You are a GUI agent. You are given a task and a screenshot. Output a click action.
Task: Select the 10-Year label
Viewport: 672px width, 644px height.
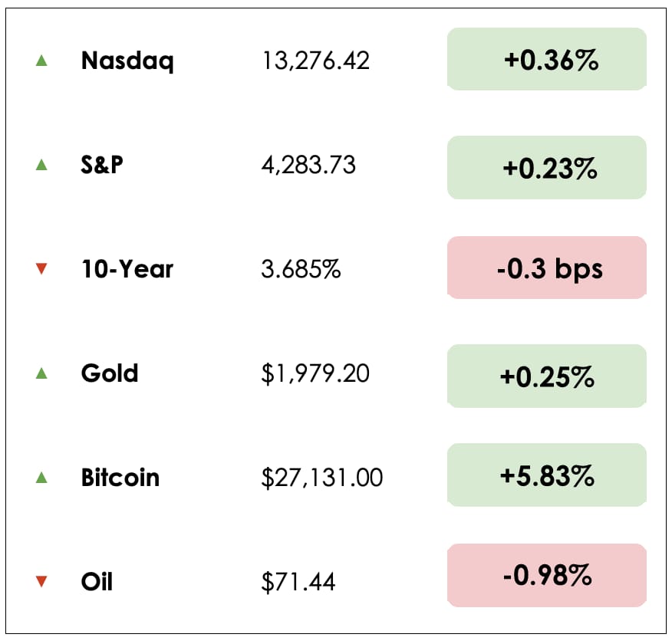127,269
